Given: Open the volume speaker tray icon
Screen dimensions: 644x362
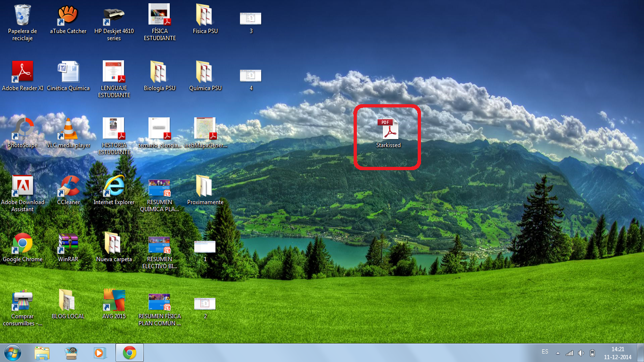Looking at the screenshot, I should pos(581,353).
